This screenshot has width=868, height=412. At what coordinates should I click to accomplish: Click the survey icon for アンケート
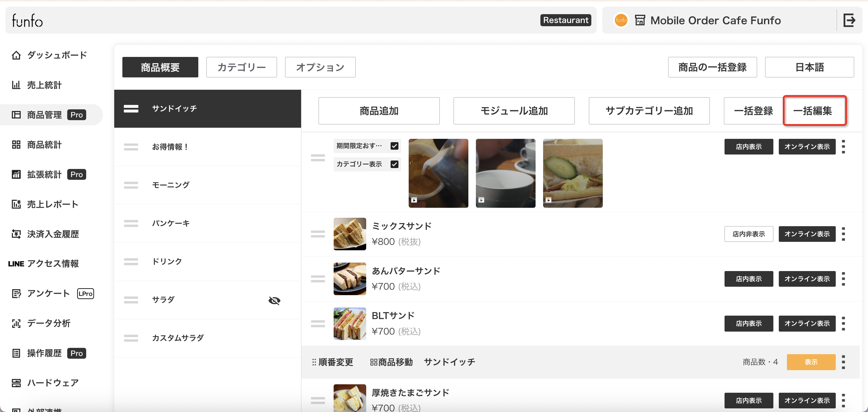(16, 294)
